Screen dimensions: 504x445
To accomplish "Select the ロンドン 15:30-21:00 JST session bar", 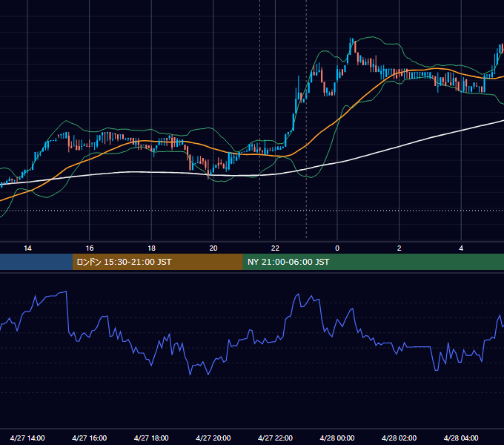I will (x=157, y=262).
